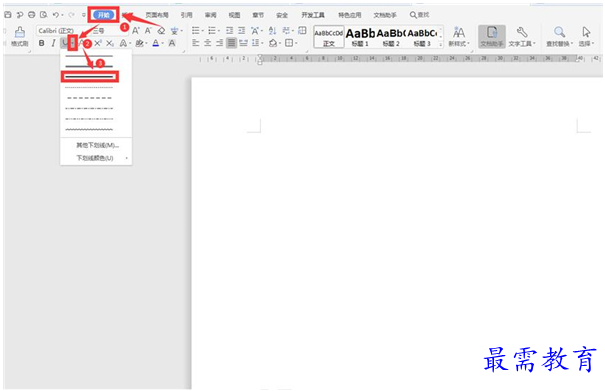The width and height of the screenshot is (605, 391).
Task: Apply subscript formatting
Action: (x=110, y=43)
